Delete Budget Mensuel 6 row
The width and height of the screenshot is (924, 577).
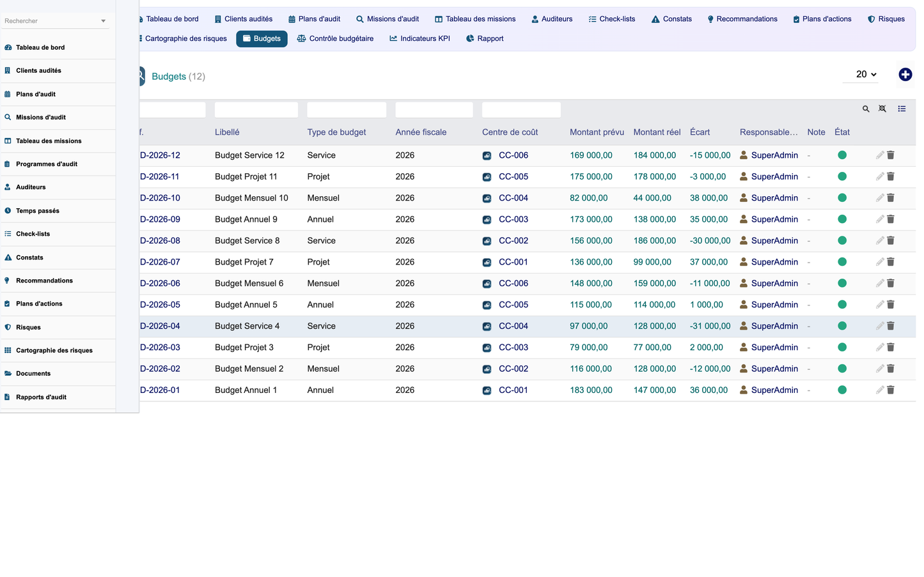891,283
